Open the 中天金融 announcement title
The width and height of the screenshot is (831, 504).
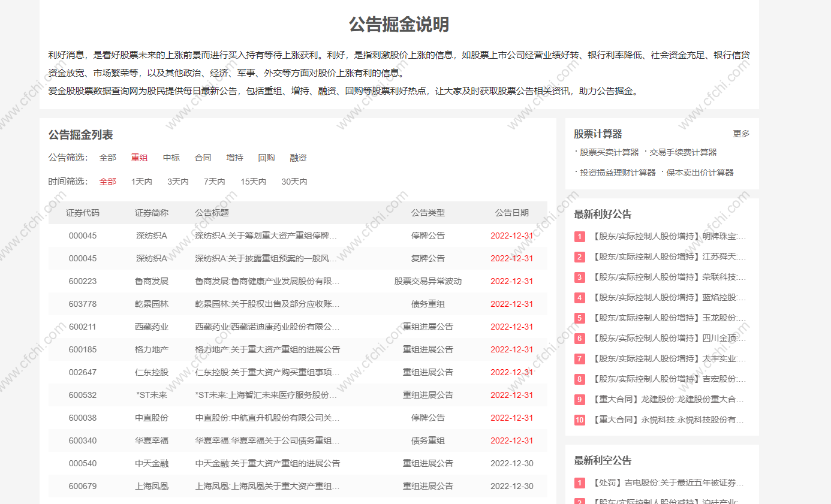(267, 463)
